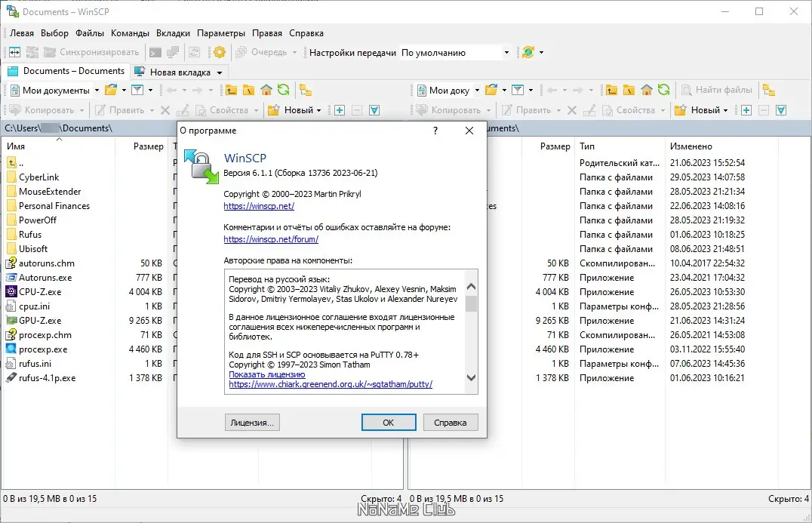Click right panel select files plus icon
The image size is (812, 523).
(x=746, y=110)
